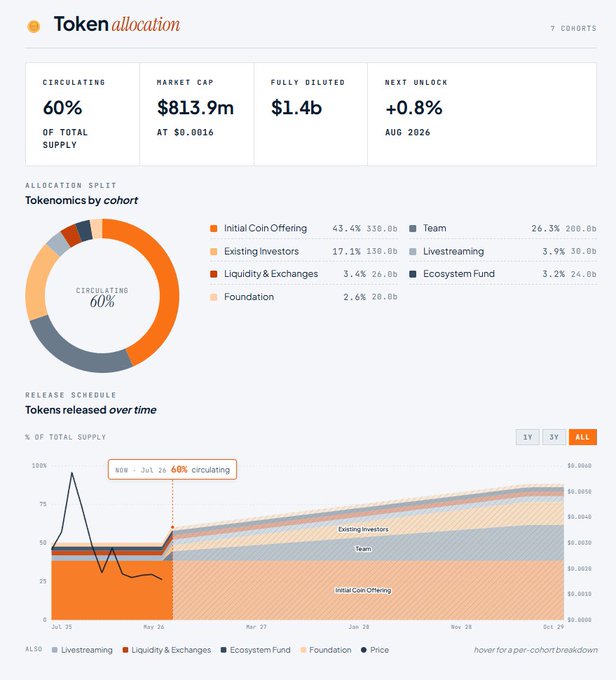Screen dimensions: 616x680
Task: Click the Foundation row label in list
Action: 249,297
